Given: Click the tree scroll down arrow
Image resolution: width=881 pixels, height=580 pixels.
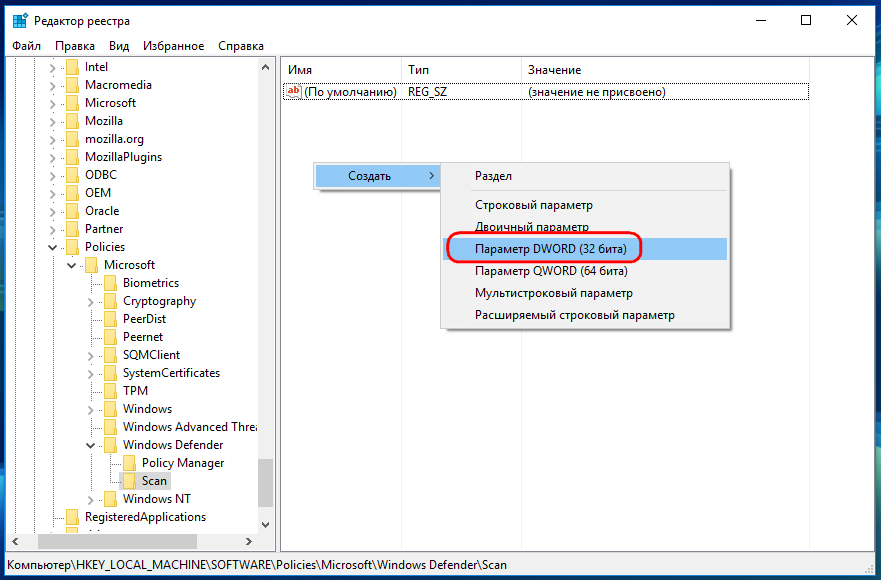Looking at the screenshot, I should click(x=266, y=525).
